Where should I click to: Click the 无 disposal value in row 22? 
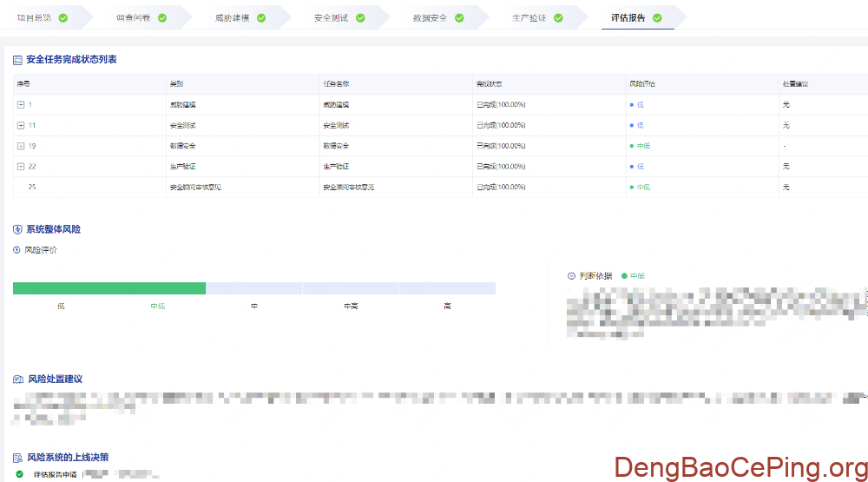click(x=786, y=166)
